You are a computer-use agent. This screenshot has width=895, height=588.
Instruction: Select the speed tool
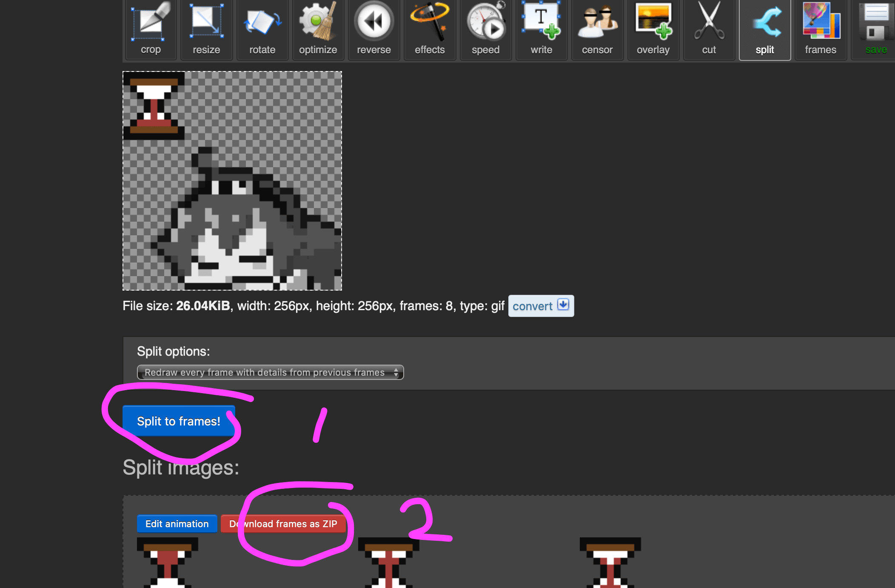[x=485, y=30]
